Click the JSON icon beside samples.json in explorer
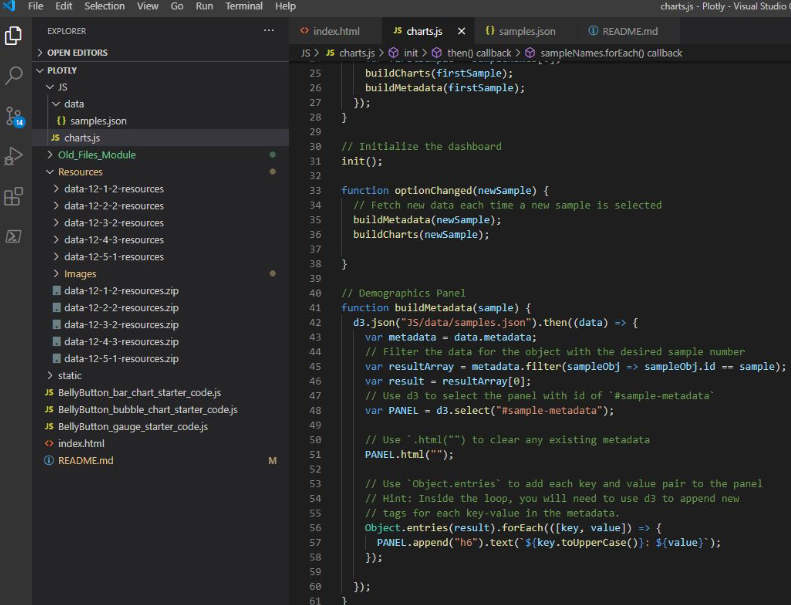791x605 pixels. (61, 121)
